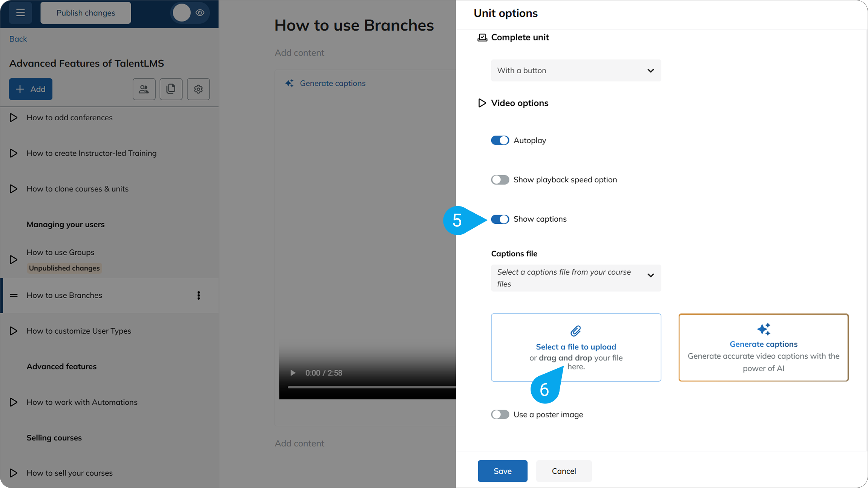Click the eye preview toggle icon

200,13
